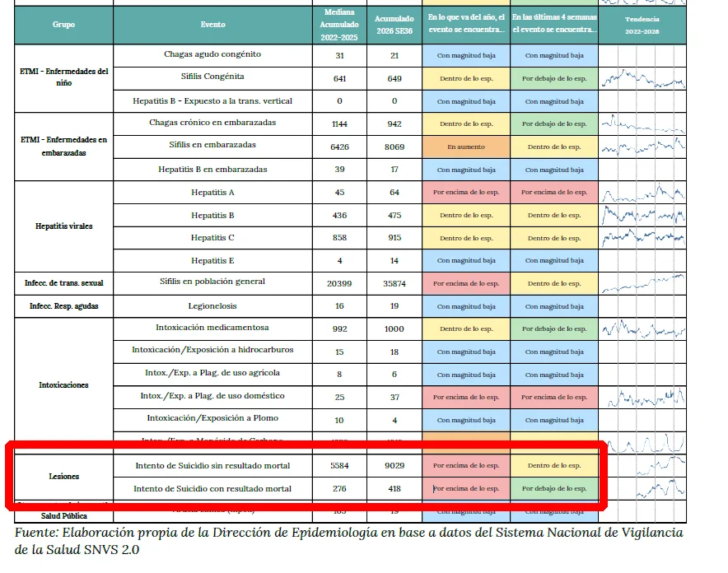
Task: Select the Sífilis en embarazadas trend sparkline
Action: (642, 147)
